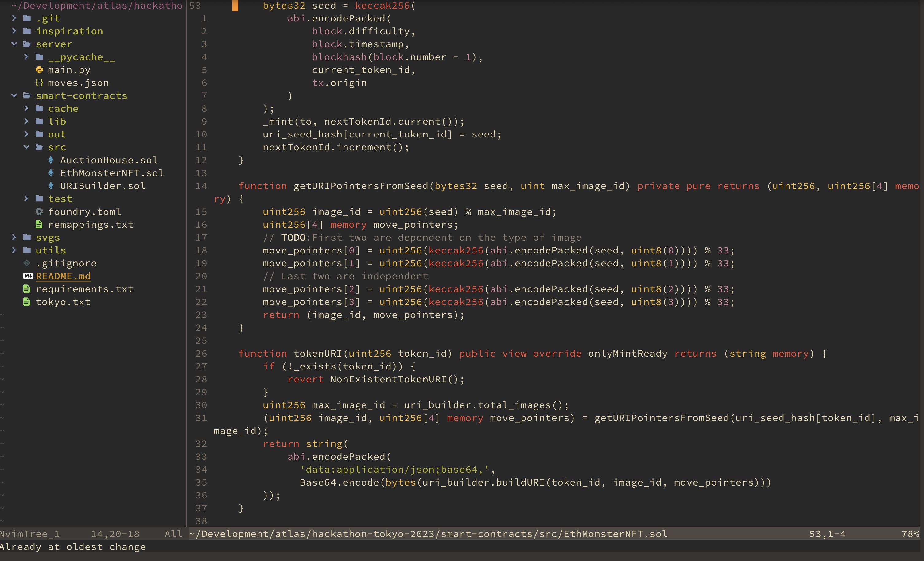Click the markdown icon beside README.md

click(28, 276)
